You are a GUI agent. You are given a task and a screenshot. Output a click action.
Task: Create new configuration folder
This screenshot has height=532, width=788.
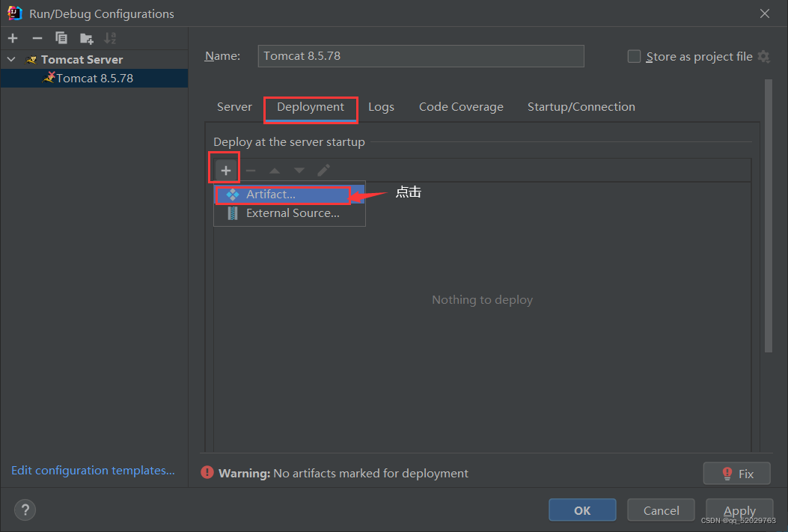87,38
